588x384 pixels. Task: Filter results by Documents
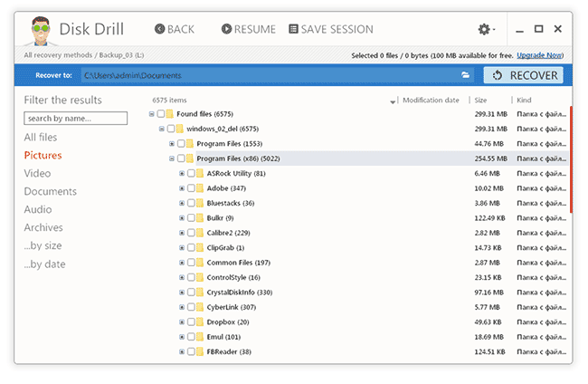51,191
